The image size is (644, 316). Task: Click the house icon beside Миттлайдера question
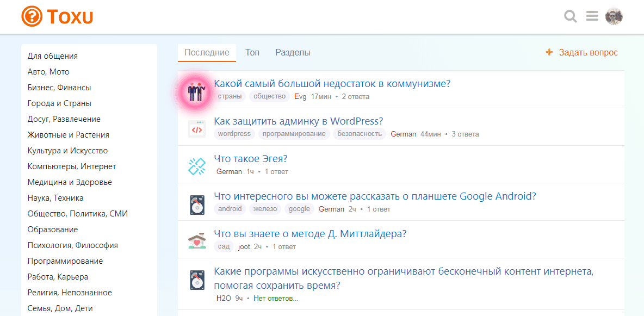[196, 241]
